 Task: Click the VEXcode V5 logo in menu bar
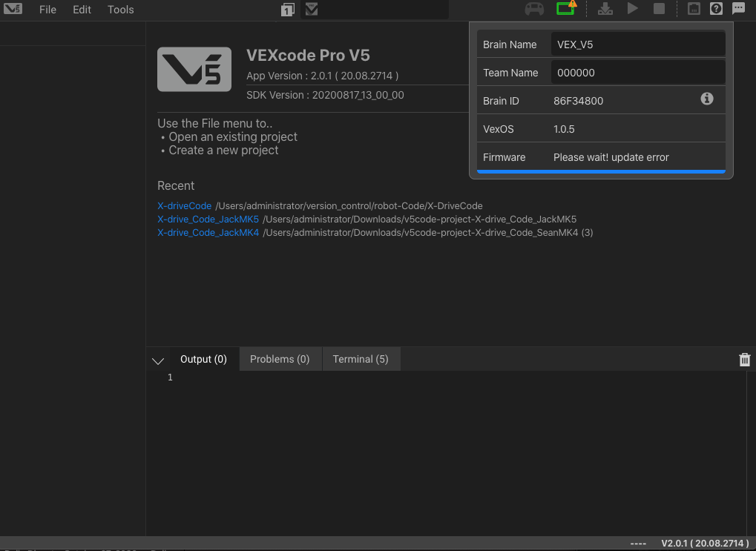coord(13,9)
